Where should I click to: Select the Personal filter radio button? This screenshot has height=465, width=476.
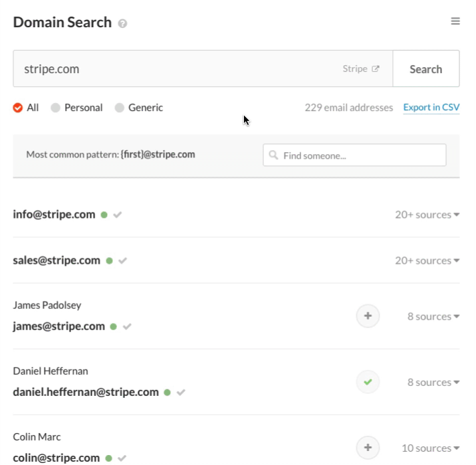click(55, 108)
